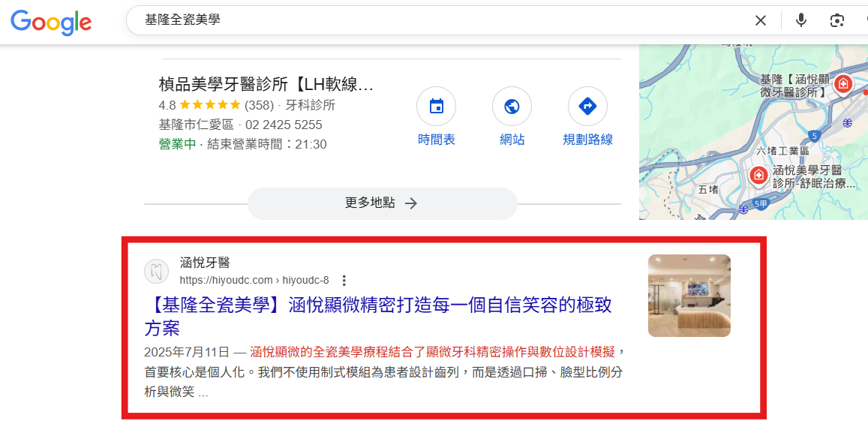This screenshot has height=424, width=868.
Task: Click the result date 2025年7月11日
Action: pos(187,352)
